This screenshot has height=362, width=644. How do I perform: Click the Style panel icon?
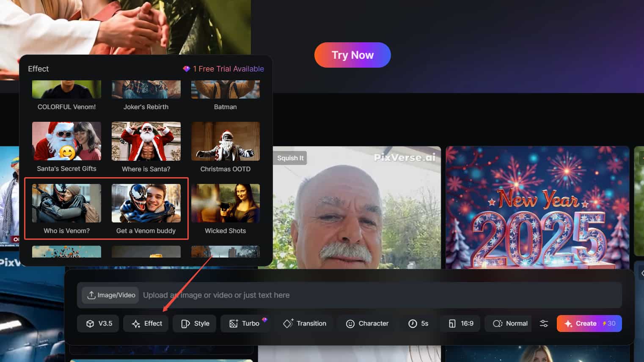185,324
